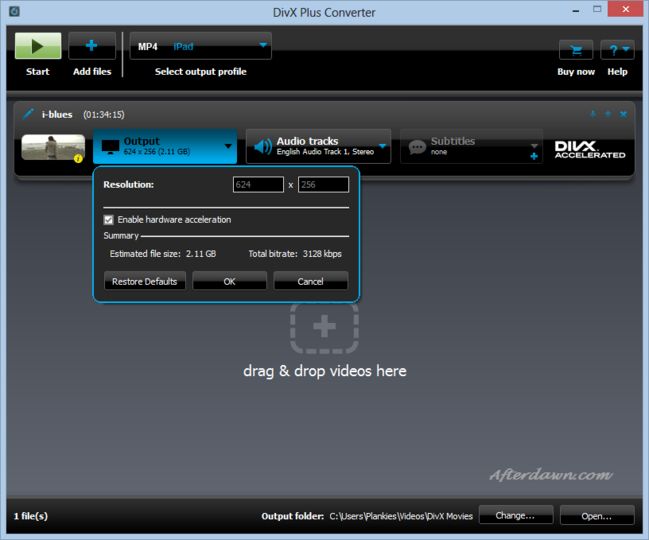Click the Total bitrate 3128 kbps text

[x=295, y=254]
